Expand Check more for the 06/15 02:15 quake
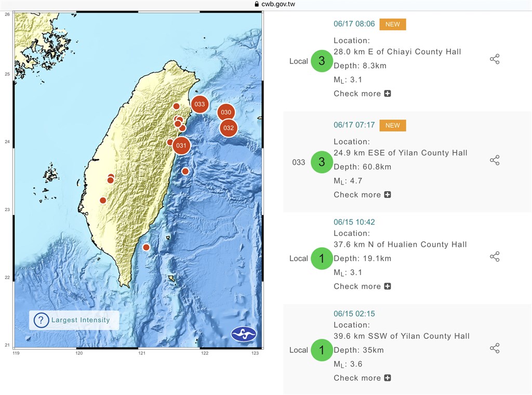The width and height of the screenshot is (532, 395). [x=387, y=378]
